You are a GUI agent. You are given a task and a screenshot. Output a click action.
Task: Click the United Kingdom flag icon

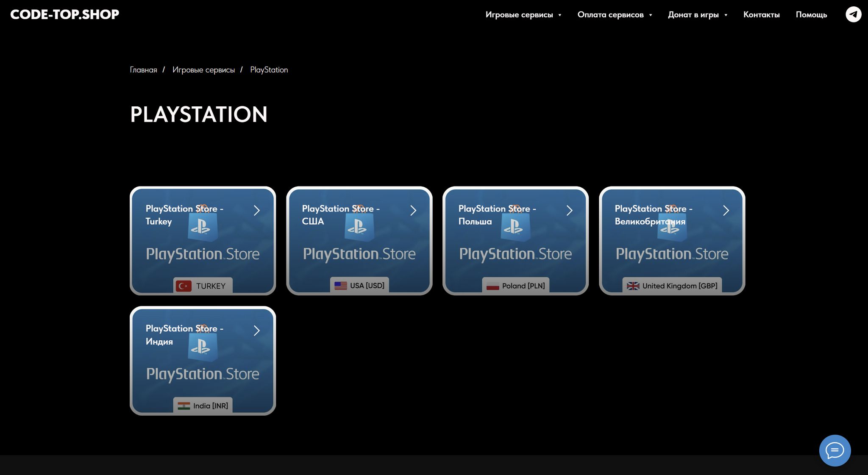(x=633, y=286)
